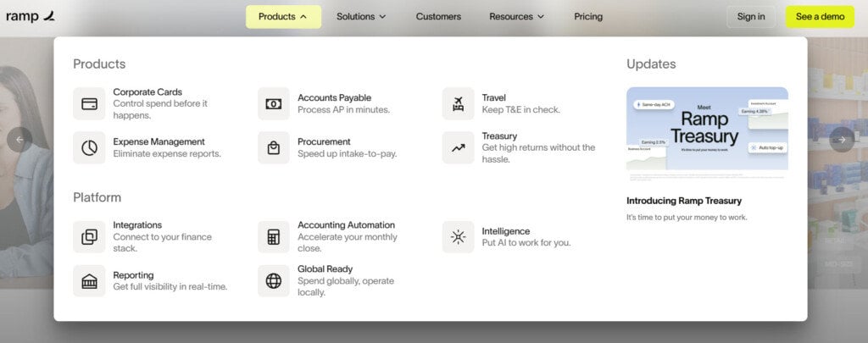Click the Corporate Cards credit card icon
The height and width of the screenshot is (343, 868).
pos(89,103)
